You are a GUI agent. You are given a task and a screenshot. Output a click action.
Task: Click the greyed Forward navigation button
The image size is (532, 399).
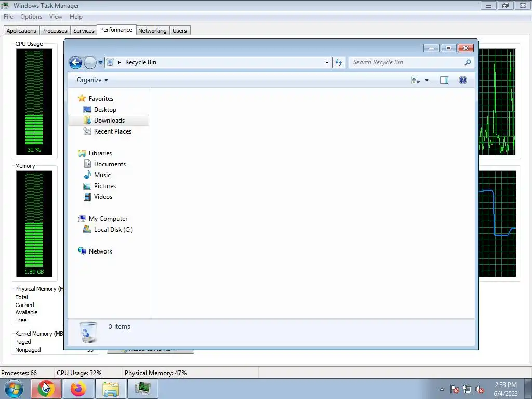click(90, 62)
